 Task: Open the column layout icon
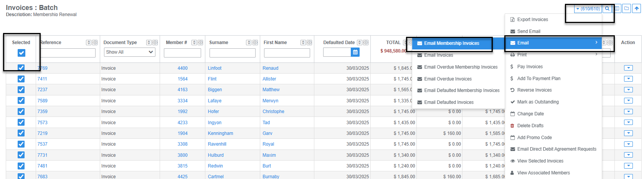(617, 8)
